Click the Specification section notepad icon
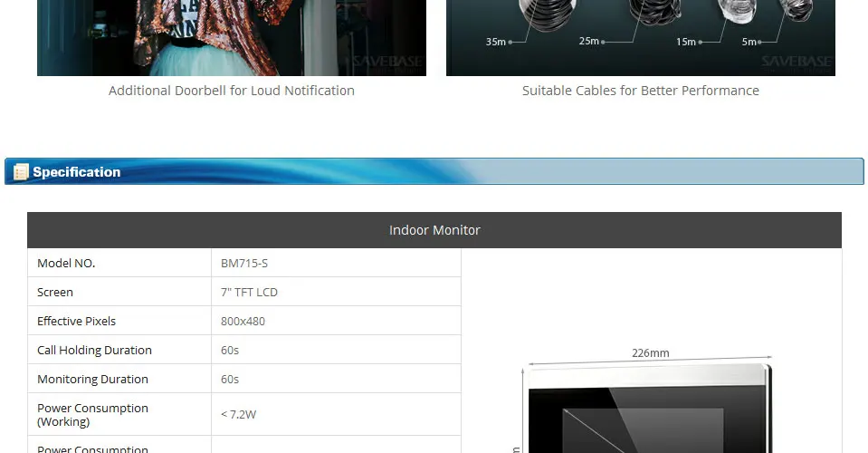Viewport: 868px width, 453px height. (21, 172)
